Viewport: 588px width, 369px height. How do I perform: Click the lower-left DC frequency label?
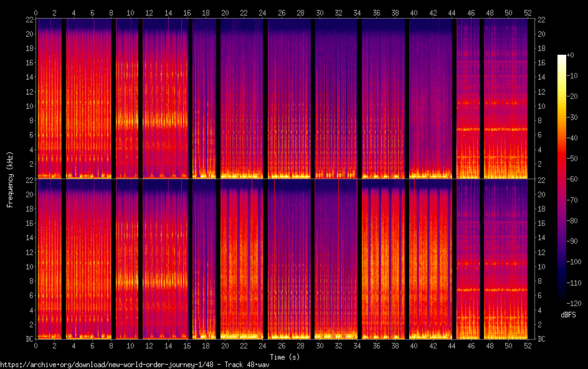pyautogui.click(x=27, y=339)
